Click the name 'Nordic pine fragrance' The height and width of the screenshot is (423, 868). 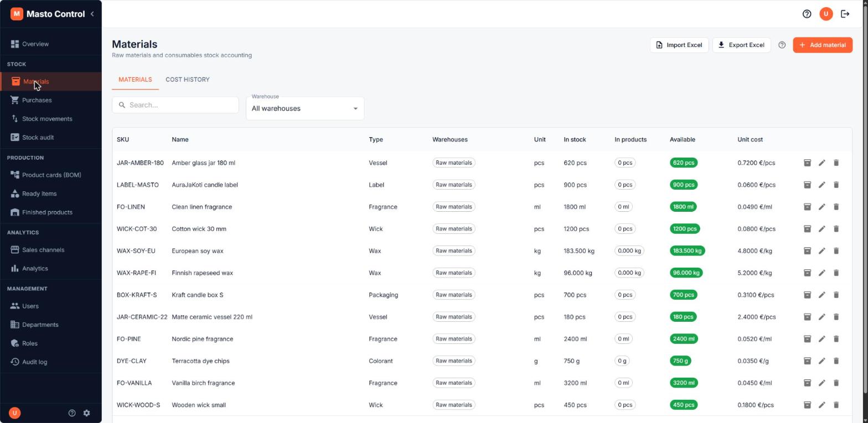point(203,339)
